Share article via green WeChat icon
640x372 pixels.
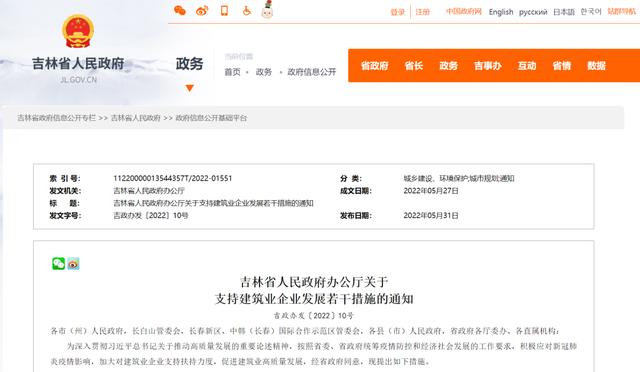(58, 264)
